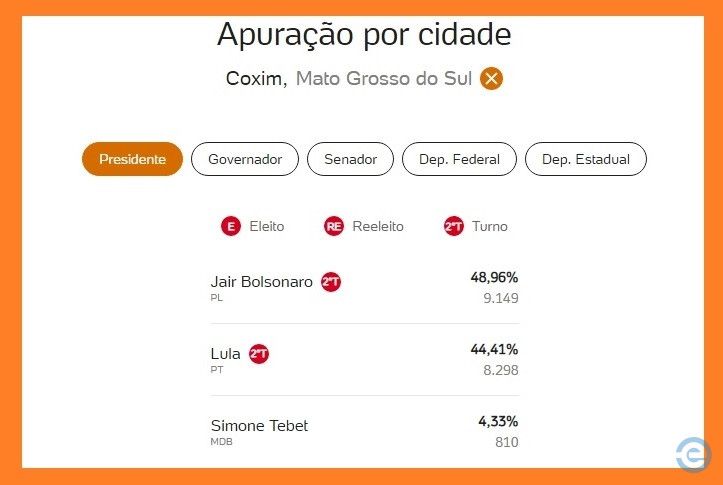Select the Lula candidate name
Viewport: 723px width, 485px height.
point(225,354)
